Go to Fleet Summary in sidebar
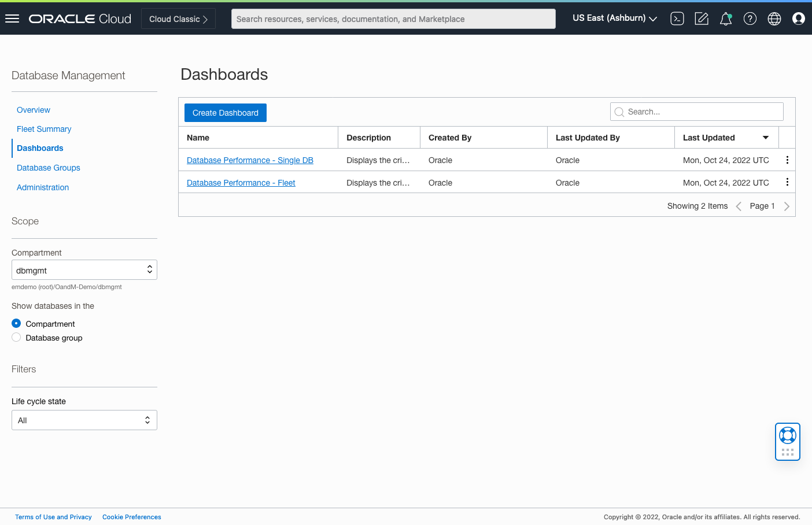The image size is (812, 525). point(44,129)
